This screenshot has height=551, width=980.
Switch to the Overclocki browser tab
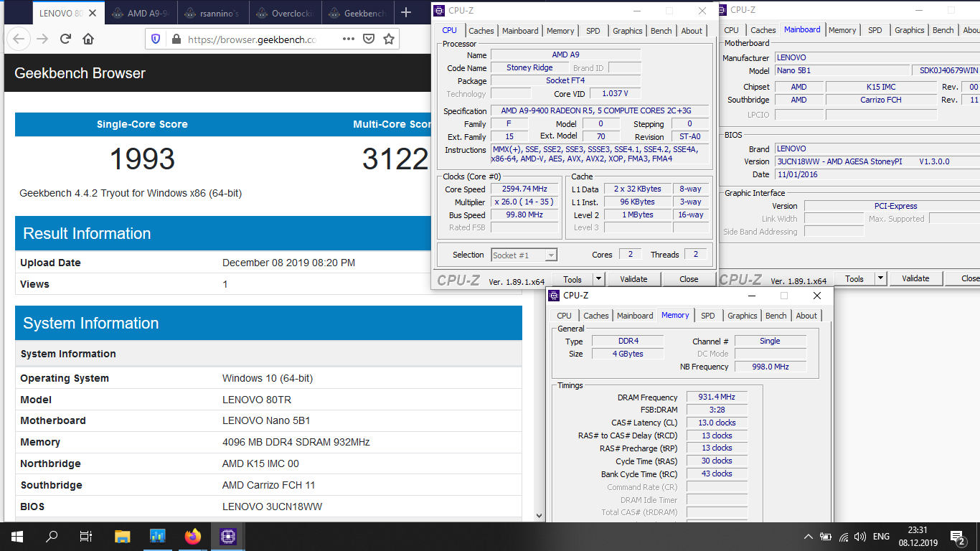click(x=286, y=13)
